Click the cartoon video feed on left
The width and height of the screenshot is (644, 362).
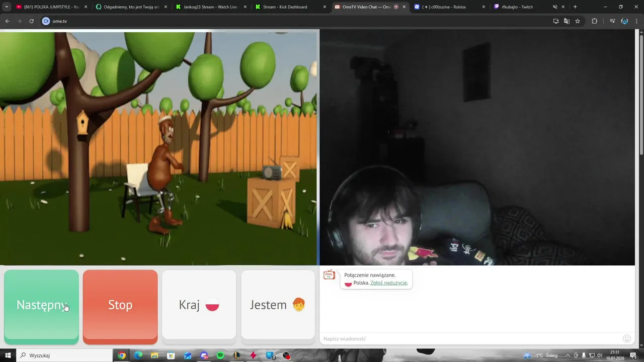158,148
